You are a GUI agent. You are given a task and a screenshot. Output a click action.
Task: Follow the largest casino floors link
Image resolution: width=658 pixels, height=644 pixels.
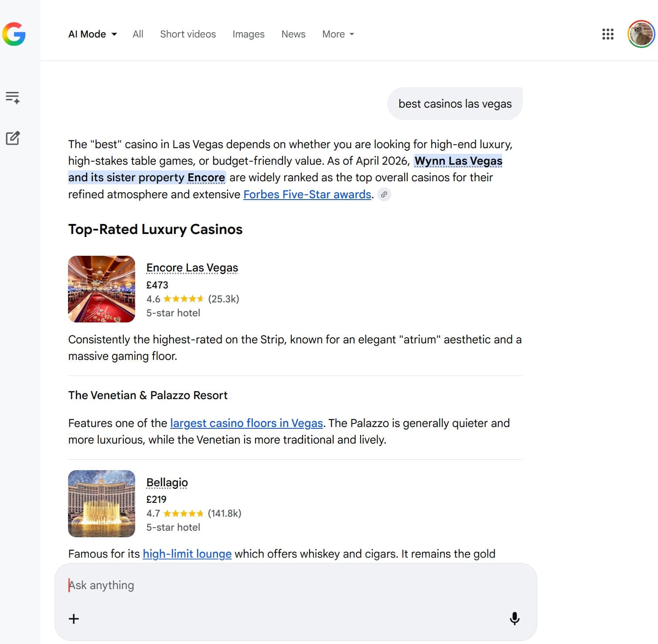click(x=246, y=423)
